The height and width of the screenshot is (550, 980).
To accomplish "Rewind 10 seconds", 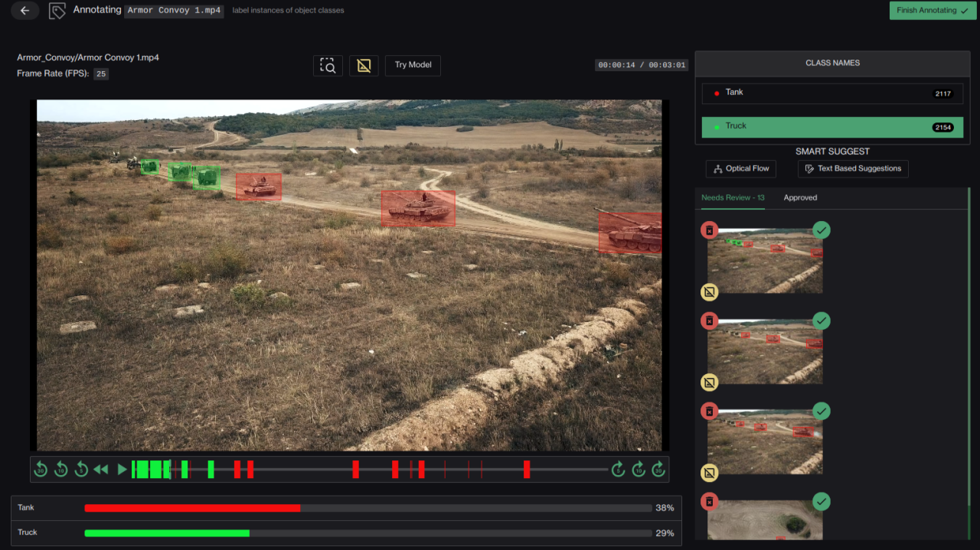I will coord(61,470).
